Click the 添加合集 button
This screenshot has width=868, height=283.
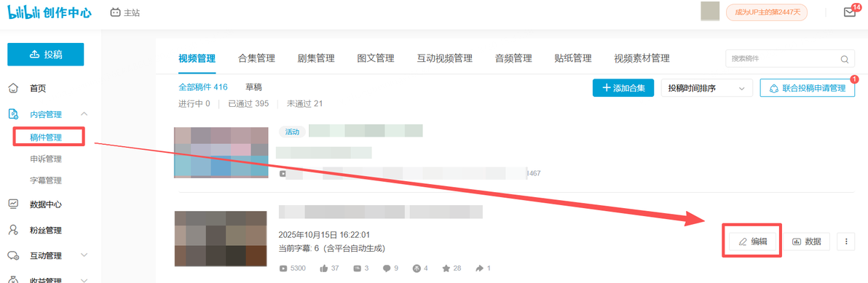[623, 88]
